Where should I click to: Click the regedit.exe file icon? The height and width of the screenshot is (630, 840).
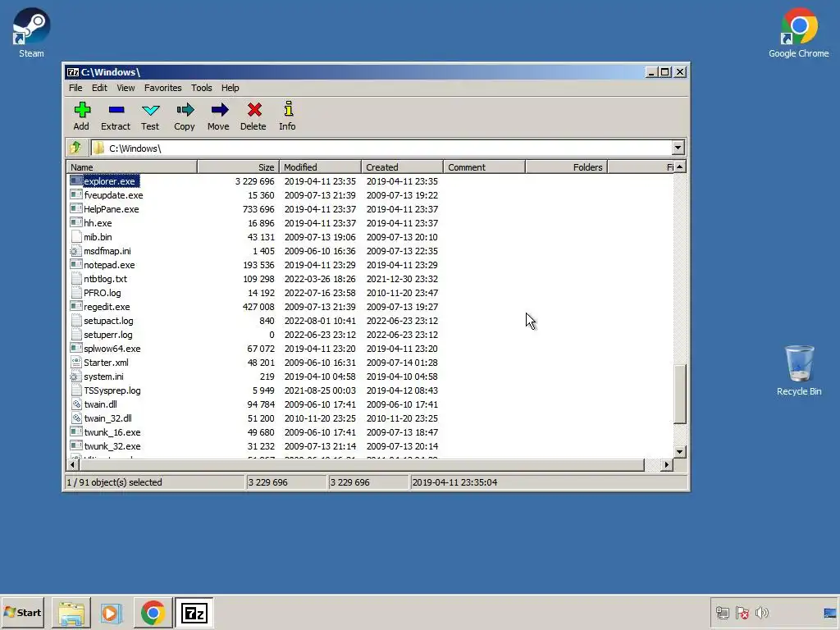coord(76,307)
